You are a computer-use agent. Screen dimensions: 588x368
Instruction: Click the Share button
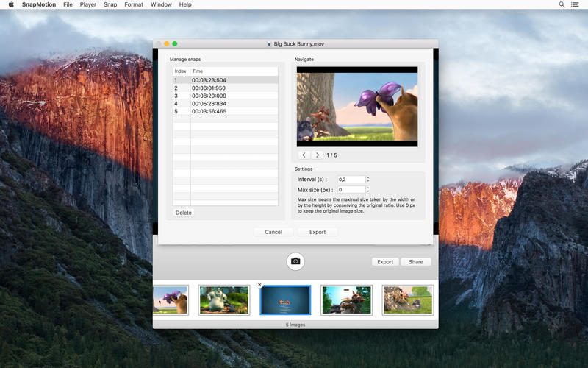[416, 261]
